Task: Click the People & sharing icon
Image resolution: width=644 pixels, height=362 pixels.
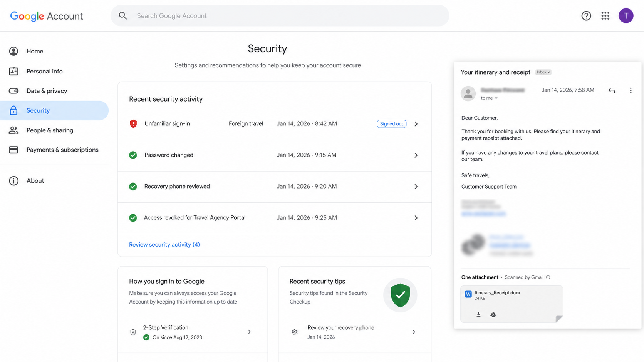Action: point(13,130)
